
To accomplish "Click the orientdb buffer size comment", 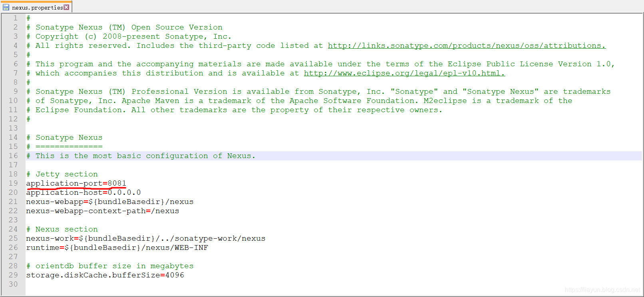I will [110, 266].
